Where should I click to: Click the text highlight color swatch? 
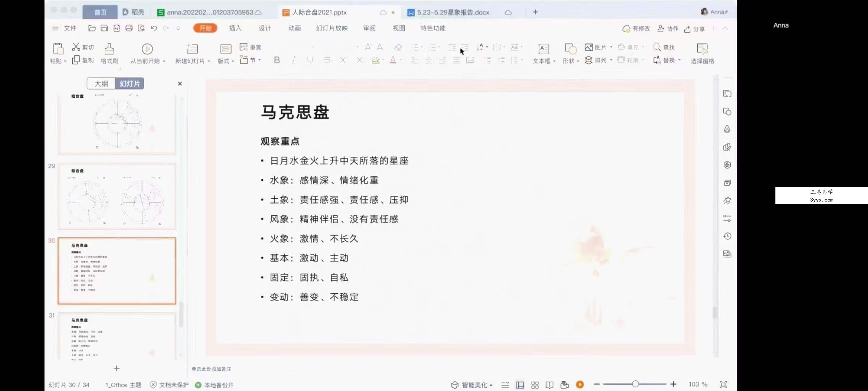point(376,60)
